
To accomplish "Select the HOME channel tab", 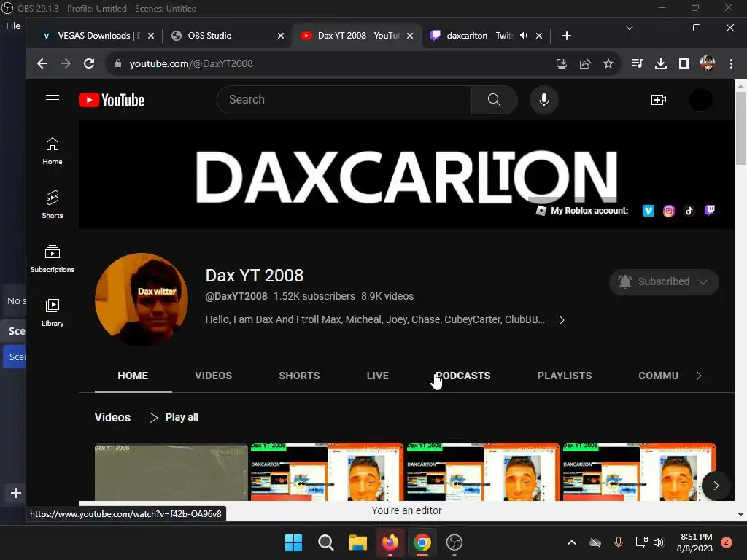I will (133, 376).
